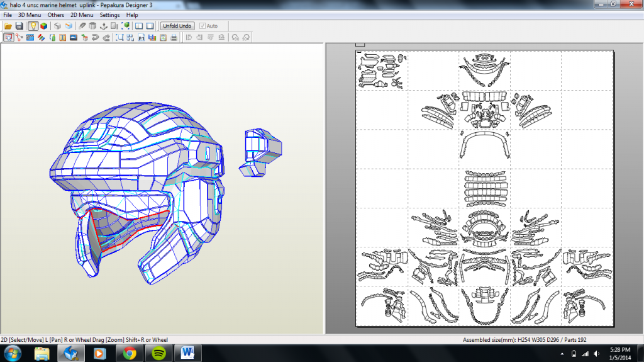The image size is (644, 362).
Task: Click the gray cube toolbar icon
Action: pos(57,26)
